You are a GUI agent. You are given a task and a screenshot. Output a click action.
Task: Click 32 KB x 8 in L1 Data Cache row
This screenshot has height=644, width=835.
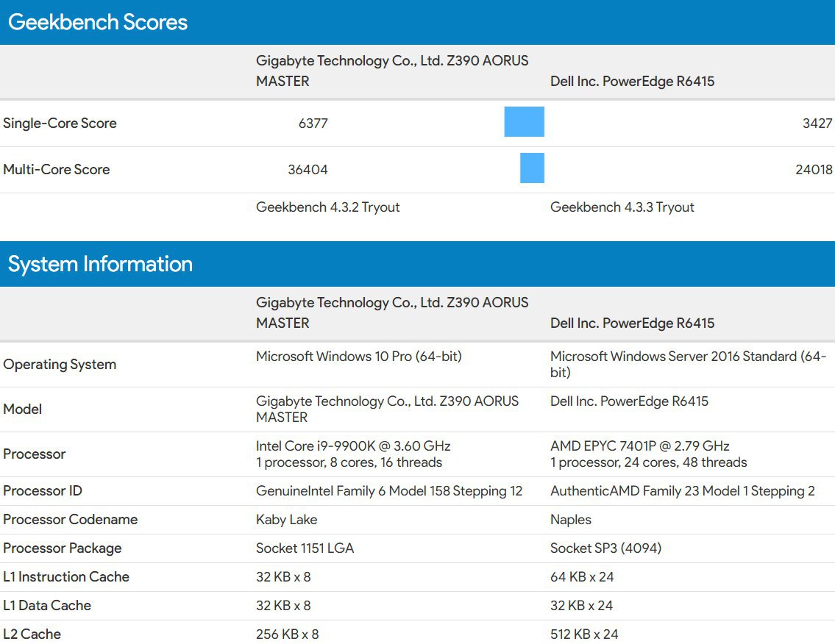pos(283,606)
